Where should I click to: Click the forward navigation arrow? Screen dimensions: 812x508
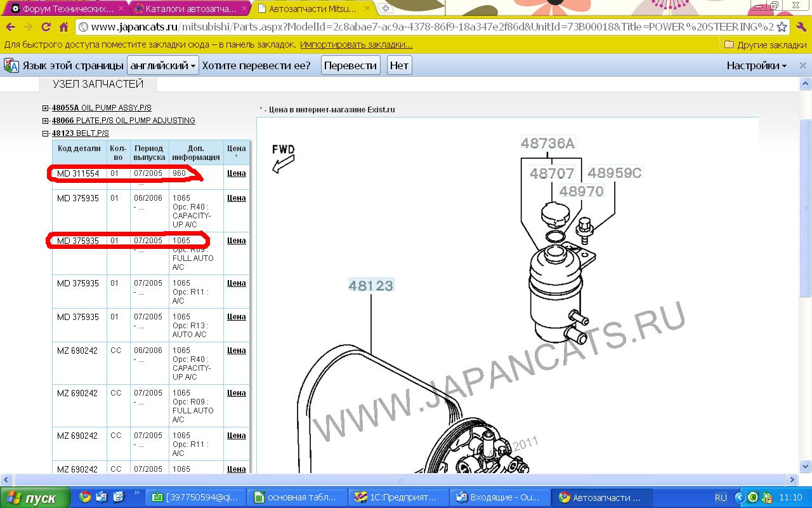click(x=28, y=27)
